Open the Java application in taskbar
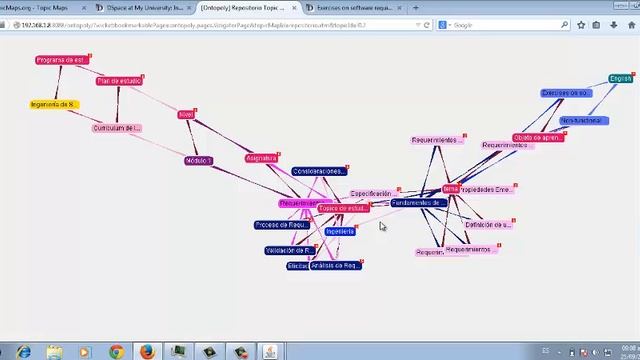The width and height of the screenshot is (640, 360). tap(270, 351)
